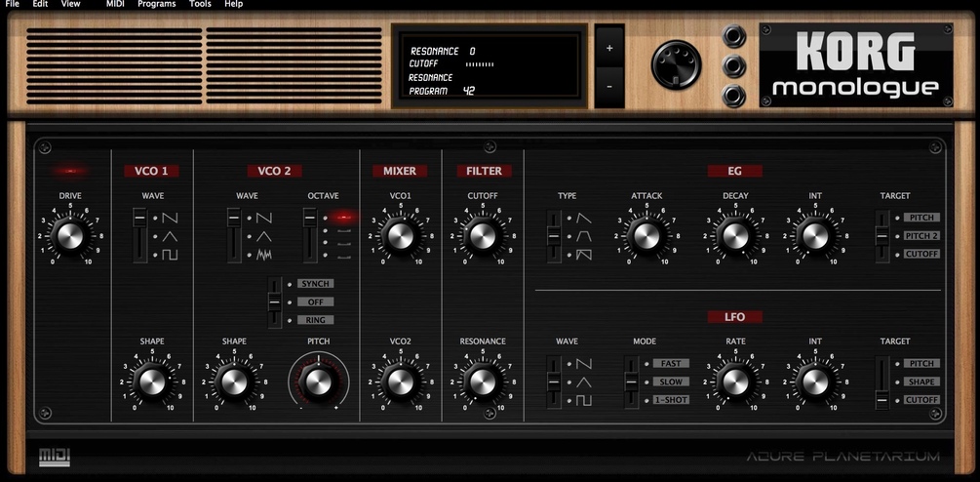Screen dimensions: 980x482
Task: Click the VCO 1 SHAPE knob
Action: coord(152,382)
